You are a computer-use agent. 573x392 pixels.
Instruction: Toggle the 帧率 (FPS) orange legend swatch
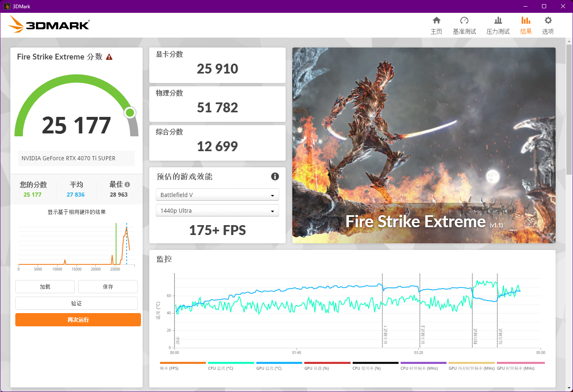[x=183, y=363]
